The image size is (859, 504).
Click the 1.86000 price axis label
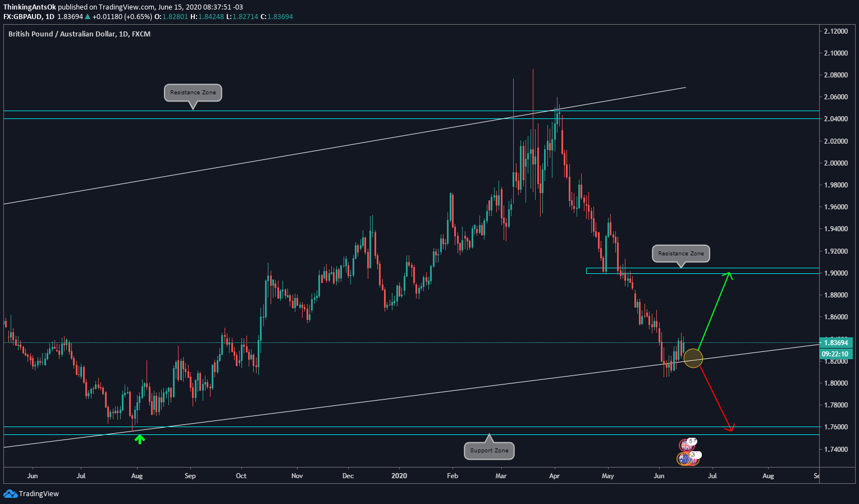coord(835,317)
